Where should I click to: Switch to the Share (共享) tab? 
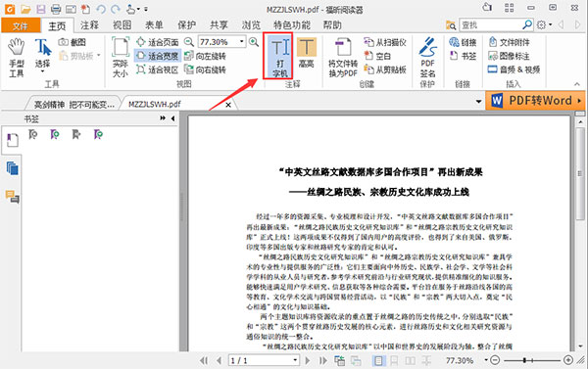point(219,25)
